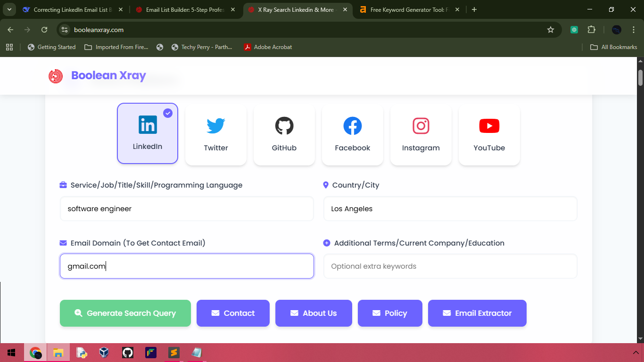Open the Adobe Acrobat bookmark
The height and width of the screenshot is (362, 644).
(268, 47)
